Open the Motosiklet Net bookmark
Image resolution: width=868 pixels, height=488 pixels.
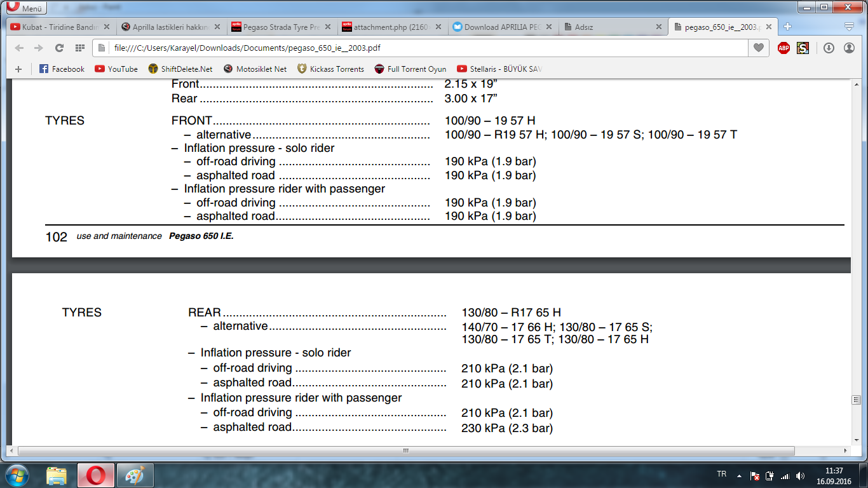[255, 69]
